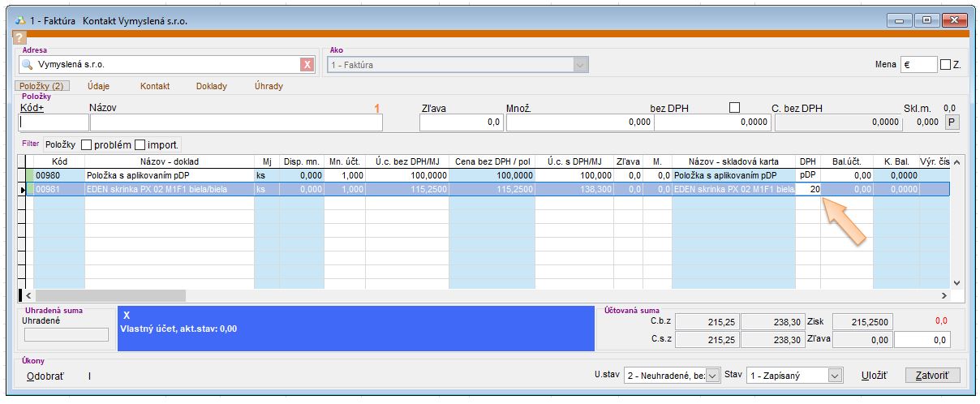Viewport: 980px width, 404px height.
Task: Enable the import. filter checkbox
Action: (140, 144)
